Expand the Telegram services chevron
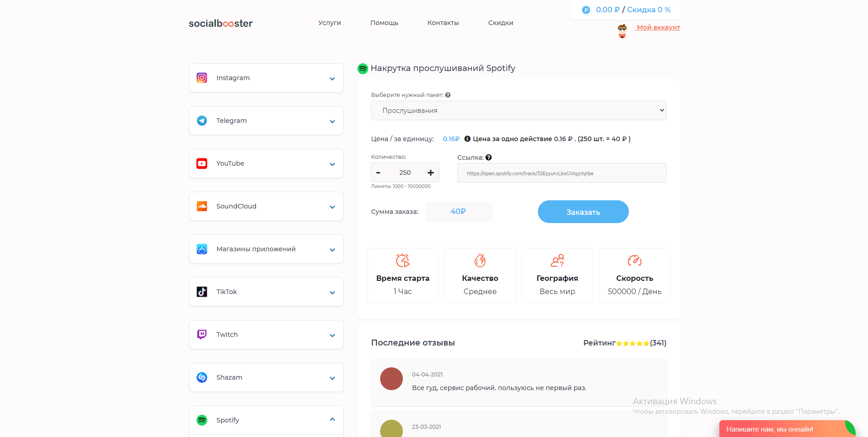The height and width of the screenshot is (437, 868). (332, 122)
